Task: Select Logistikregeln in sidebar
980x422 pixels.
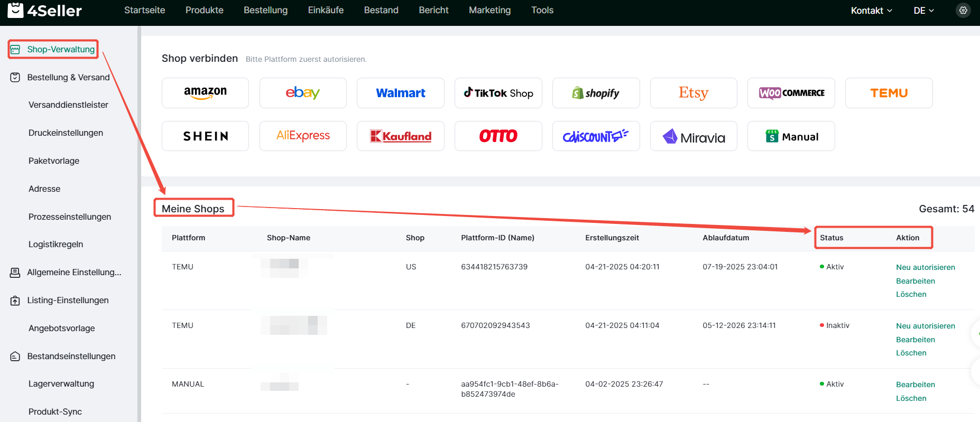Action: pos(56,244)
